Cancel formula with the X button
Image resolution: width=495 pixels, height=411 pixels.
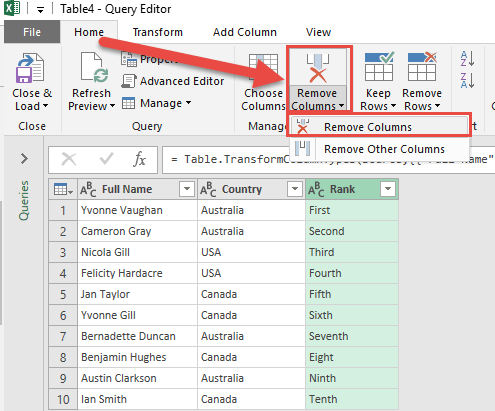69,159
